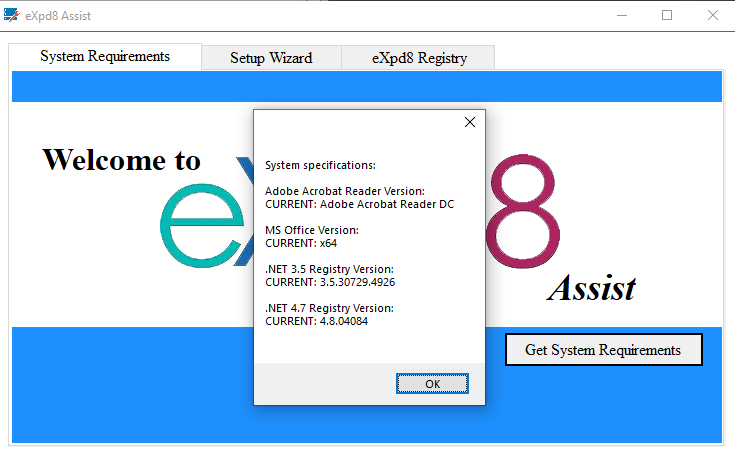Open the eXpd8 Registry tab
735x458 pixels.
click(419, 58)
